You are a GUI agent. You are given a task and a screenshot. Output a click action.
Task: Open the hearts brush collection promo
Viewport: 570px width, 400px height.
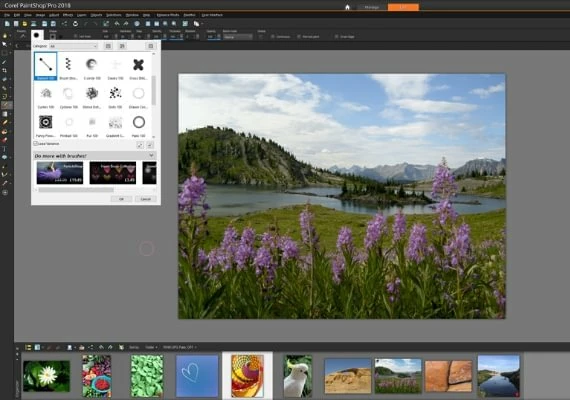(113, 173)
